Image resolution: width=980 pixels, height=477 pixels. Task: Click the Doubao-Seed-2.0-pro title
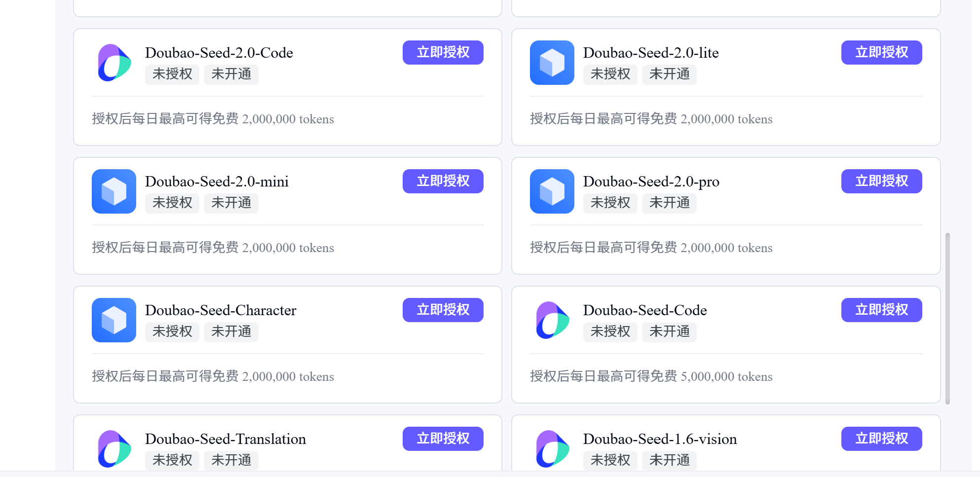pos(651,182)
